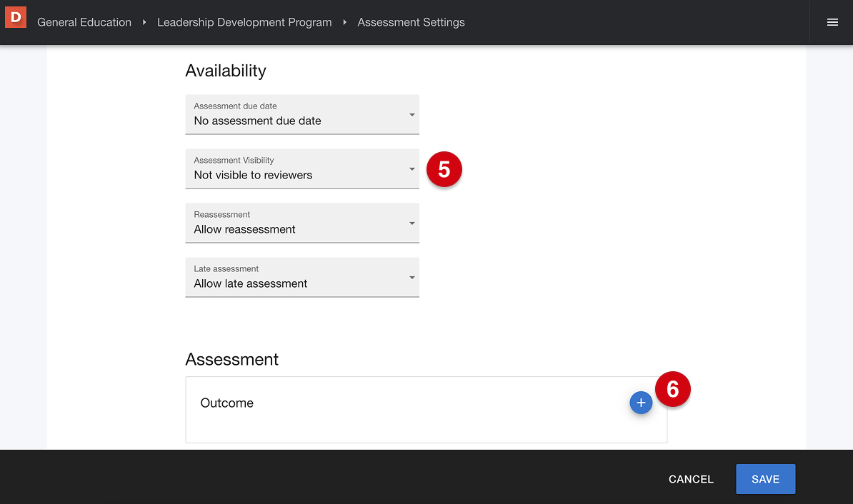Click the CANCEL button

point(691,479)
